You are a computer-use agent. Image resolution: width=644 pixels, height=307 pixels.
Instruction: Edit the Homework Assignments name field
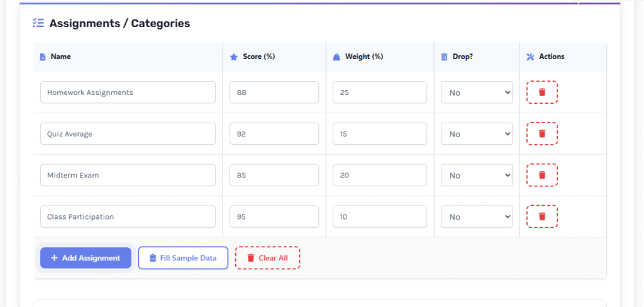tap(128, 92)
